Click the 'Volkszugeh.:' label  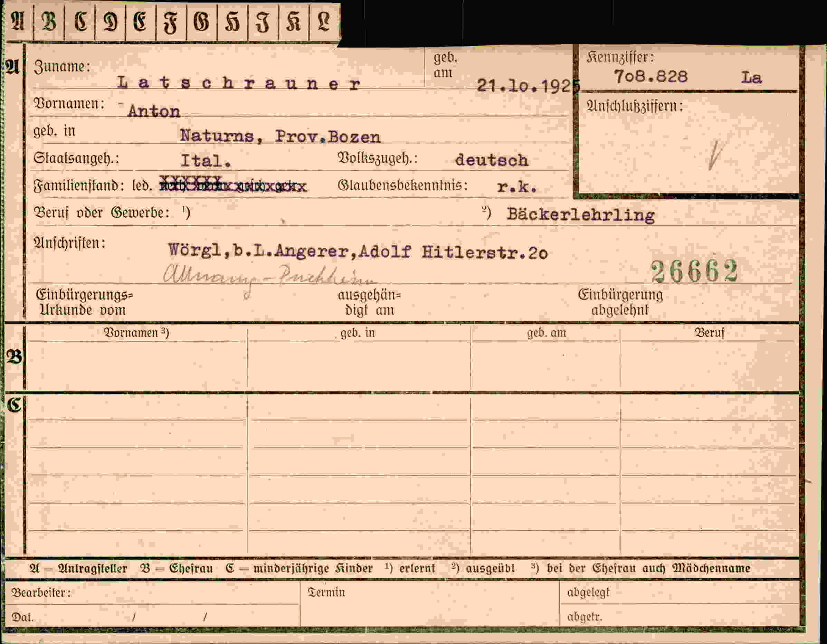378,158
